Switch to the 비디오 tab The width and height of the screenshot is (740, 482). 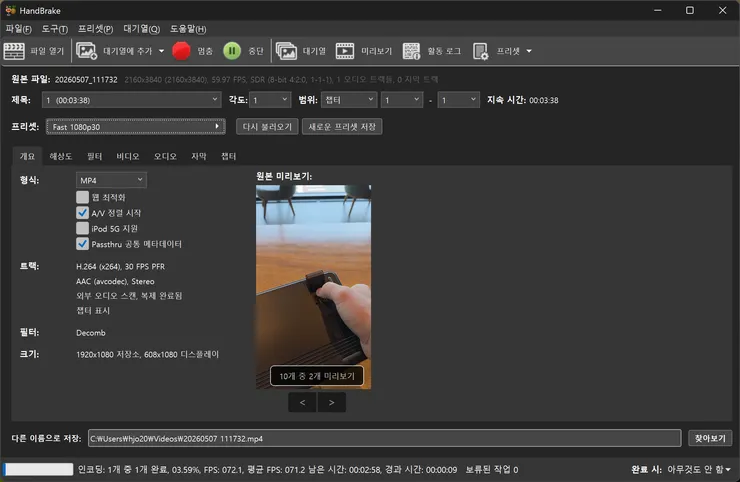point(128,156)
